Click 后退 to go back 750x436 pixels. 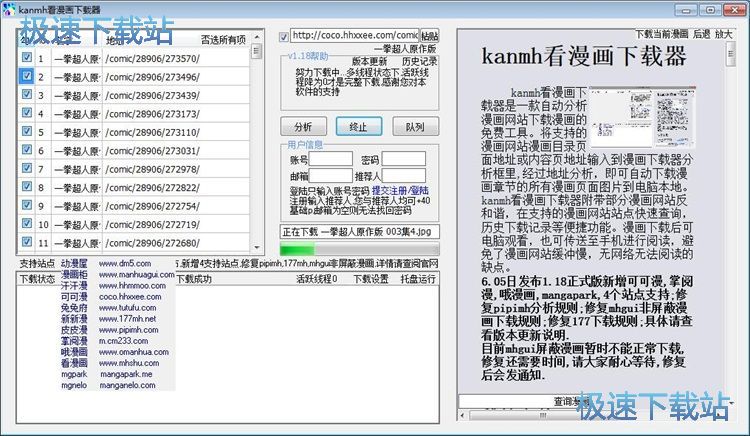[702, 34]
